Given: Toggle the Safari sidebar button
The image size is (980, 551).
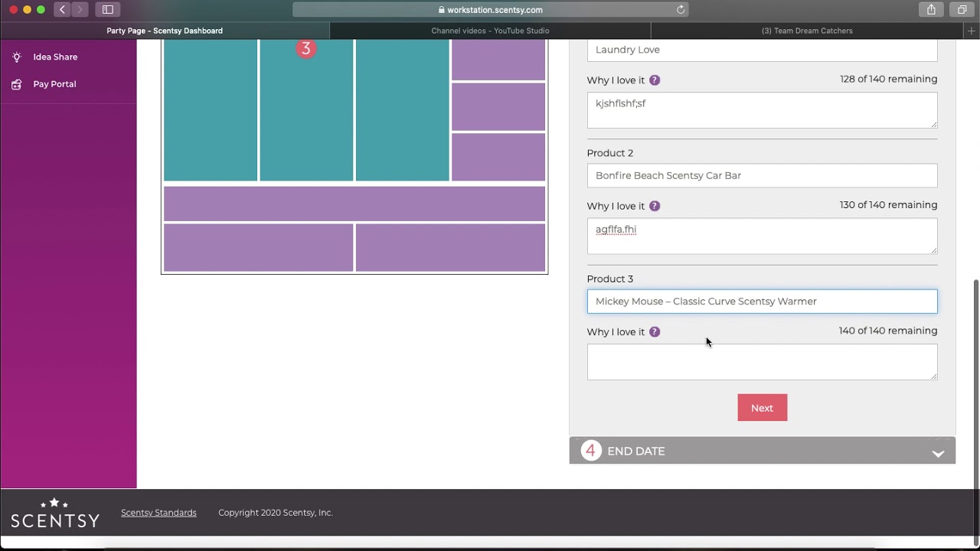Looking at the screenshot, I should point(108,10).
